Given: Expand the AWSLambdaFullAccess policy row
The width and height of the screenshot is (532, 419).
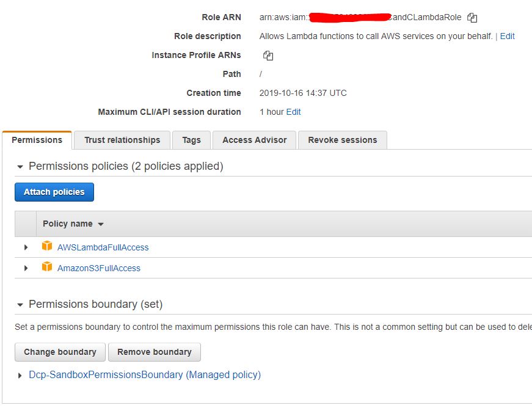Looking at the screenshot, I should [26, 247].
